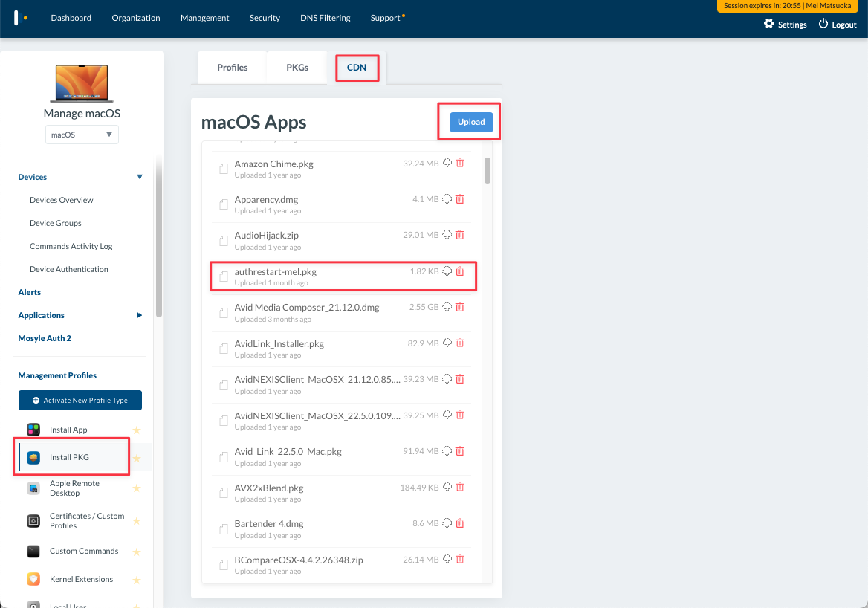Delete the AVX2xBlend.pkg file

click(x=460, y=487)
